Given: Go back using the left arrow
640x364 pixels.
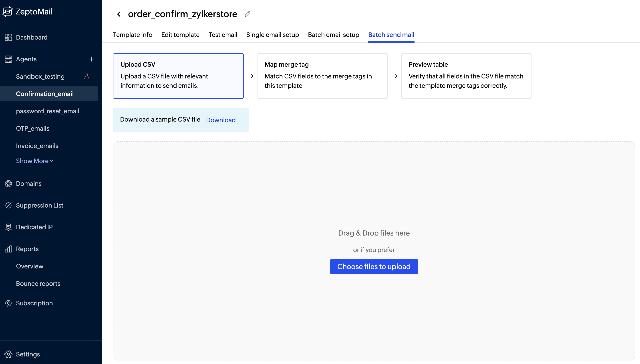Looking at the screenshot, I should coord(119,14).
